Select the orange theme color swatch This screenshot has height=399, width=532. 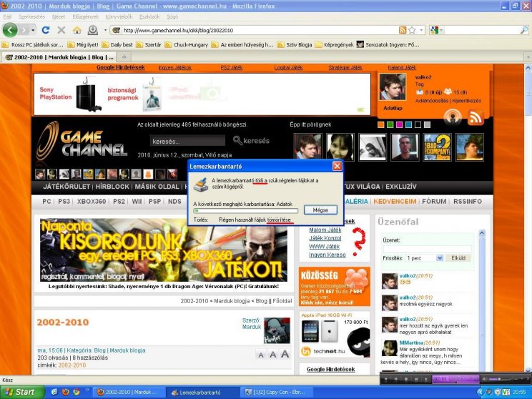click(381, 125)
